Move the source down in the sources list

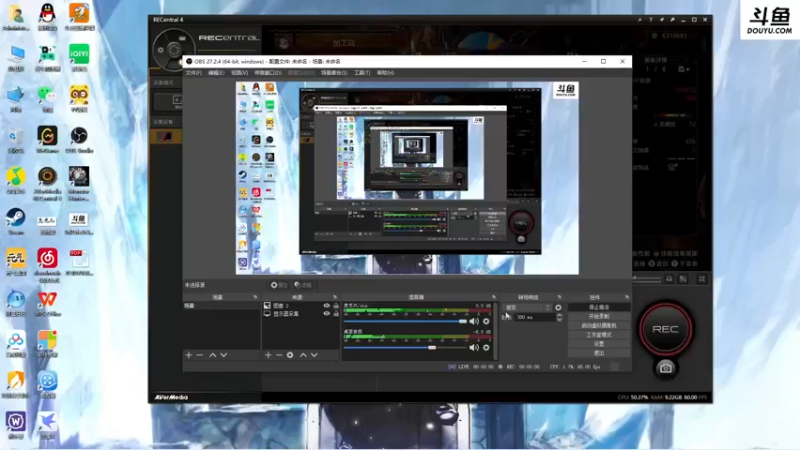(314, 355)
